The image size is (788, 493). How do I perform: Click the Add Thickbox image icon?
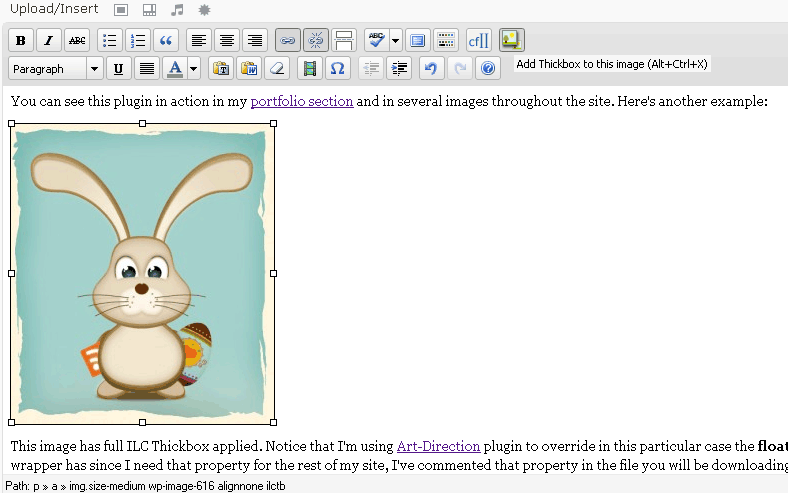pos(512,40)
